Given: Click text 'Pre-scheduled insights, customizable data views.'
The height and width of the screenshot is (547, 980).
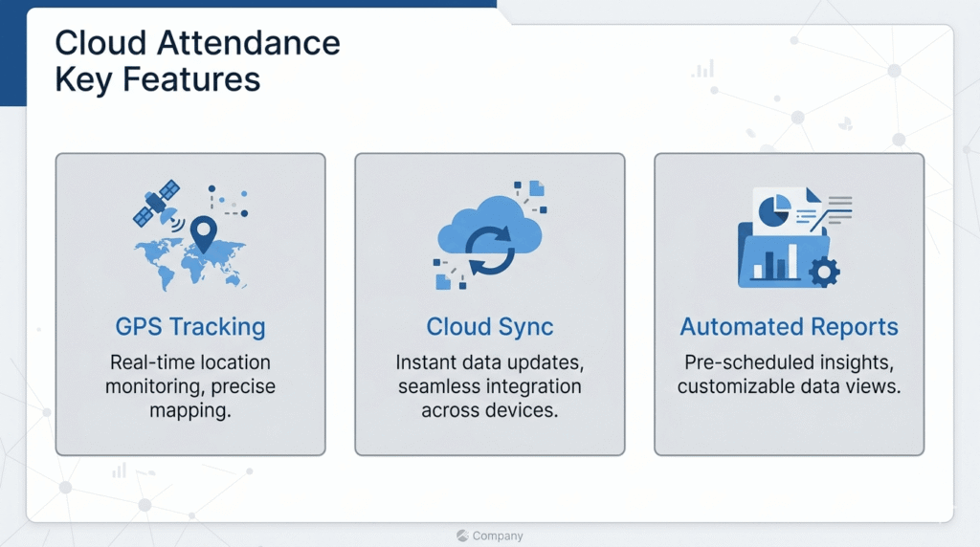Looking at the screenshot, I should coord(789,374).
